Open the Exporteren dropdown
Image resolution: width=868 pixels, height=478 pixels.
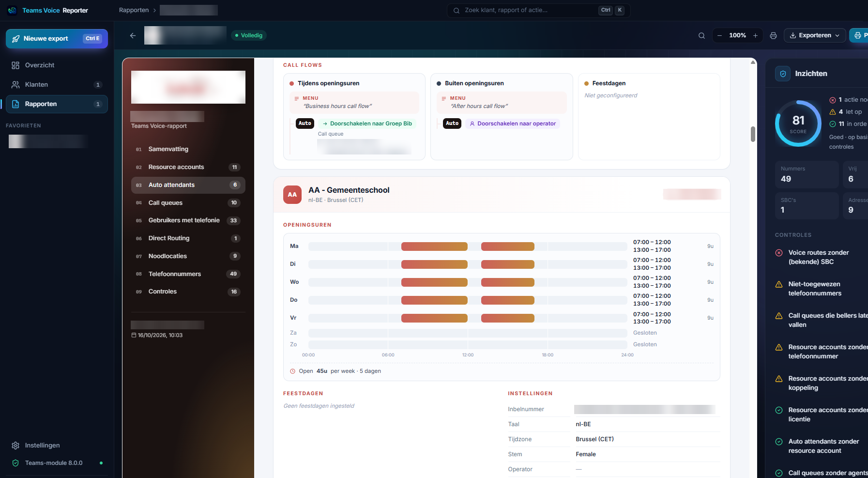pyautogui.click(x=815, y=35)
